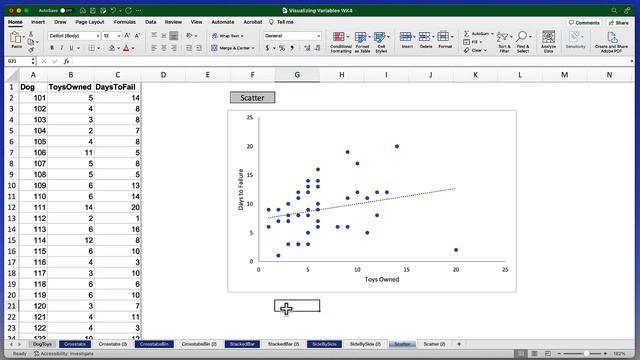This screenshot has width=640, height=360.
Task: Switch to Page Layout view button
Action: point(534,353)
